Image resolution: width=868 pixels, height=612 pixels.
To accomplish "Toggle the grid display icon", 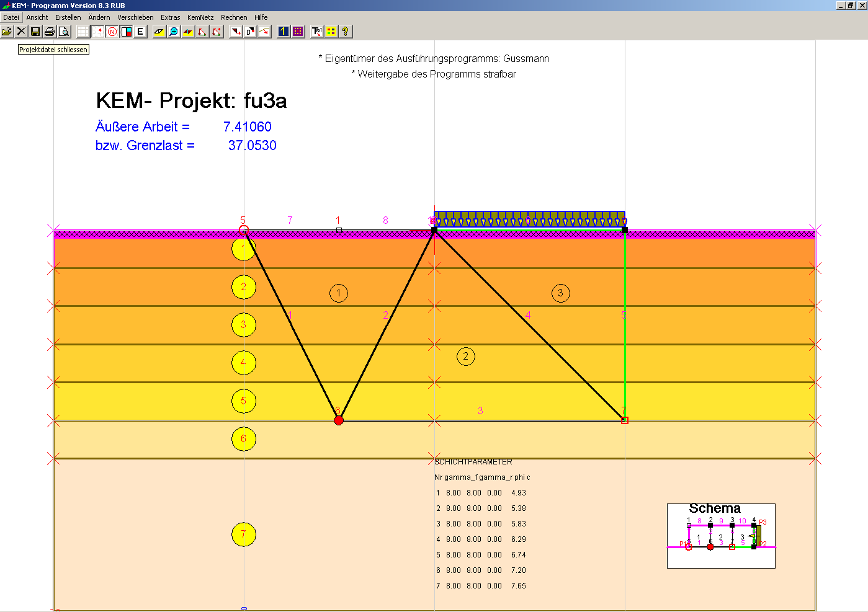I will pyautogui.click(x=83, y=31).
